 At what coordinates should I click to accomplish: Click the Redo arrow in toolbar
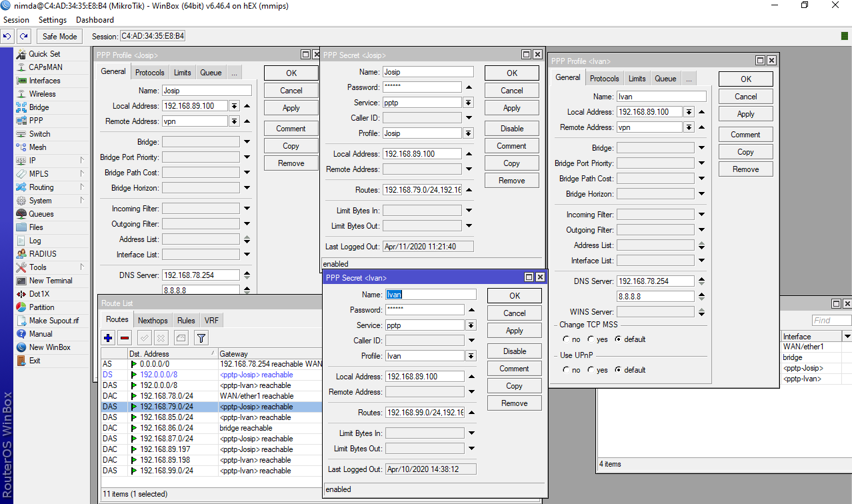[x=24, y=36]
